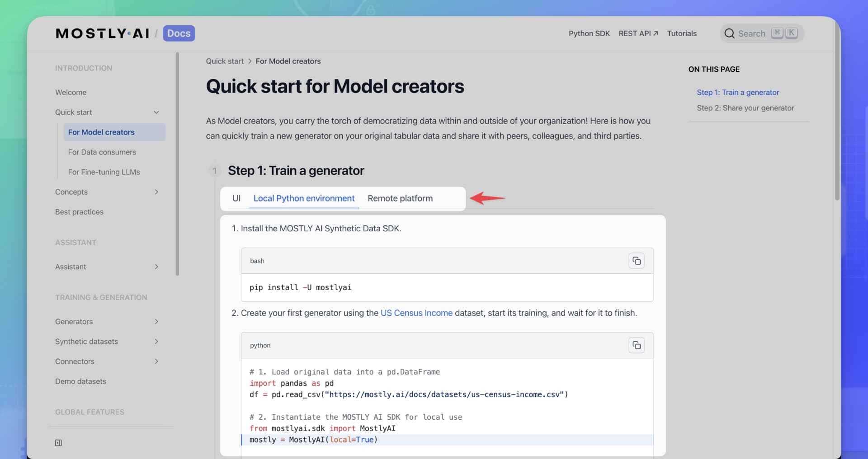Image resolution: width=868 pixels, height=459 pixels.
Task: Jump to Step 1: Train a generator
Action: click(738, 92)
